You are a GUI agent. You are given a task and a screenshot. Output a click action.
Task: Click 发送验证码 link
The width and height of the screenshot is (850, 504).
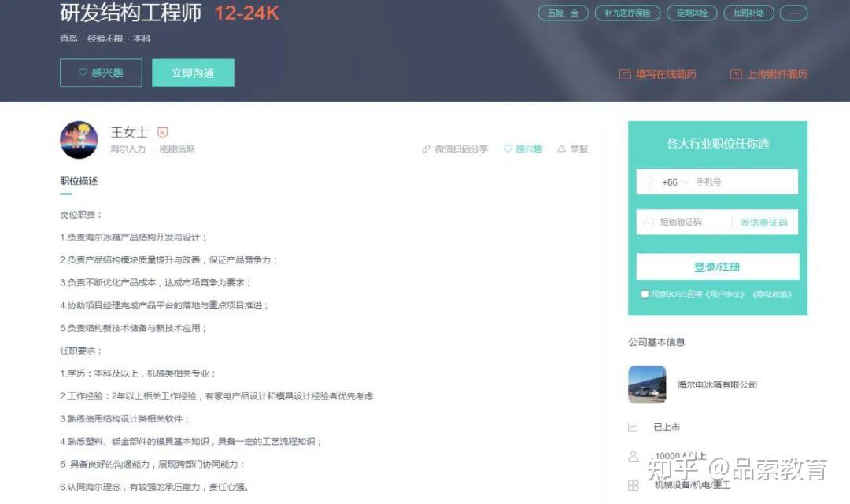[x=763, y=223]
